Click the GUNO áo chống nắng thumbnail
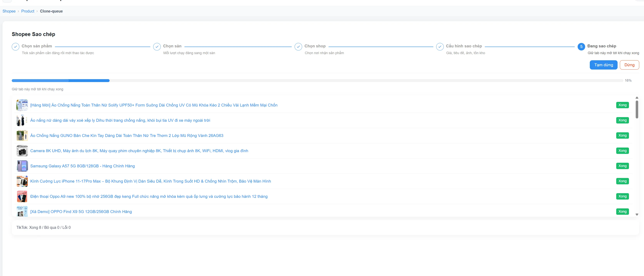Screen dimensions: 644x276 [x=22, y=136]
